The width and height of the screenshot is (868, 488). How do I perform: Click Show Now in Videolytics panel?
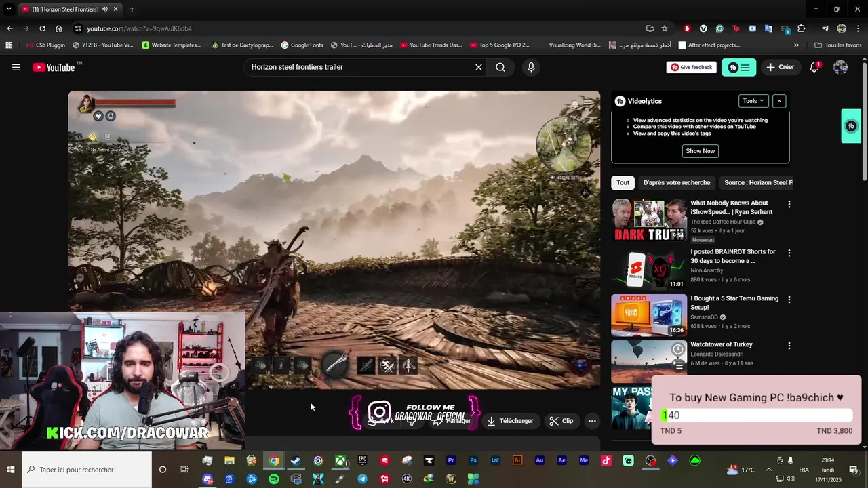click(700, 151)
